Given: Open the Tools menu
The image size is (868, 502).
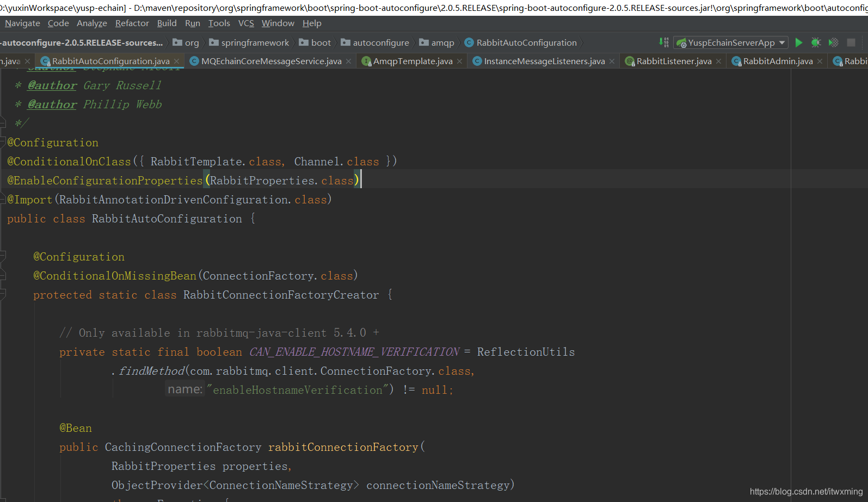Looking at the screenshot, I should click(x=219, y=23).
